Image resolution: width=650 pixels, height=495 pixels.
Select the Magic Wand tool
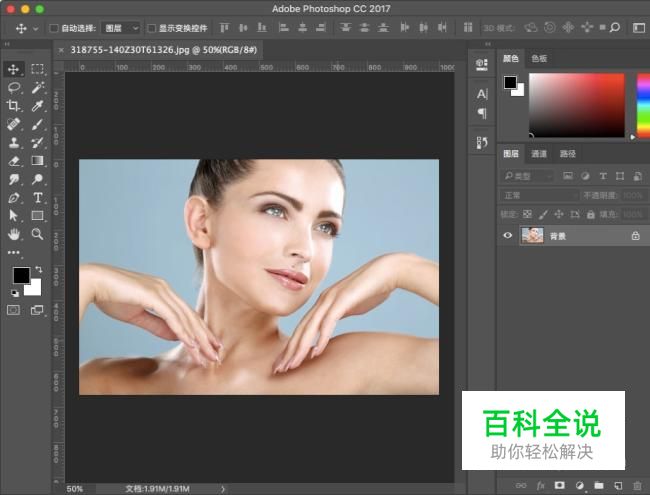click(37, 88)
